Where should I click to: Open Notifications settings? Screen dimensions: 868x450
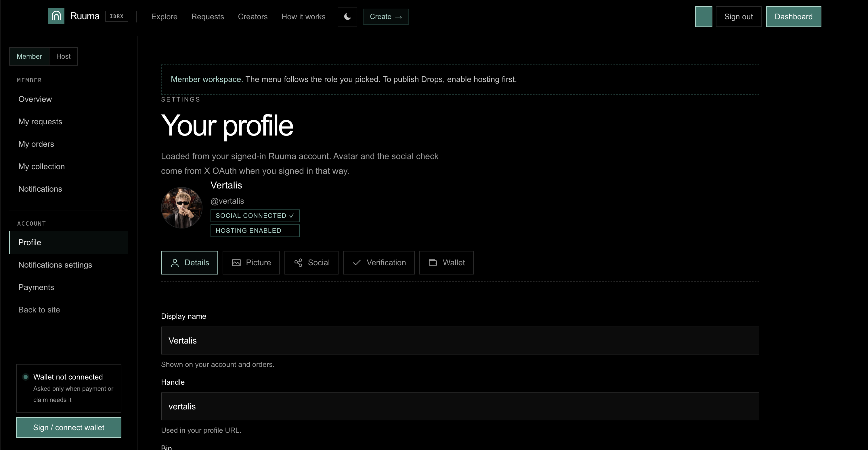click(x=69, y=265)
